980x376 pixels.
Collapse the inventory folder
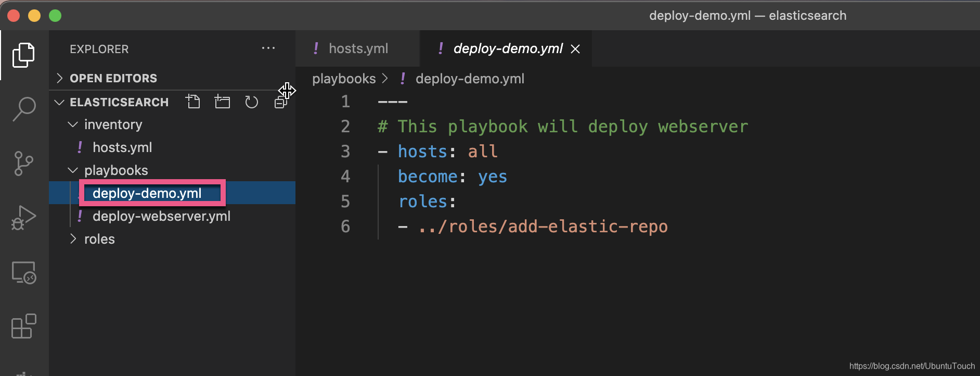pyautogui.click(x=73, y=124)
